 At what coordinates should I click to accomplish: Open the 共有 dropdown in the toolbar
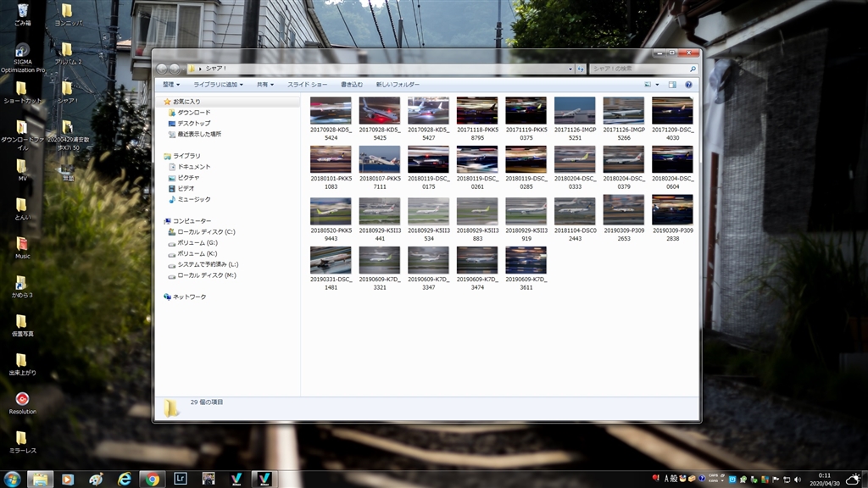click(x=265, y=85)
